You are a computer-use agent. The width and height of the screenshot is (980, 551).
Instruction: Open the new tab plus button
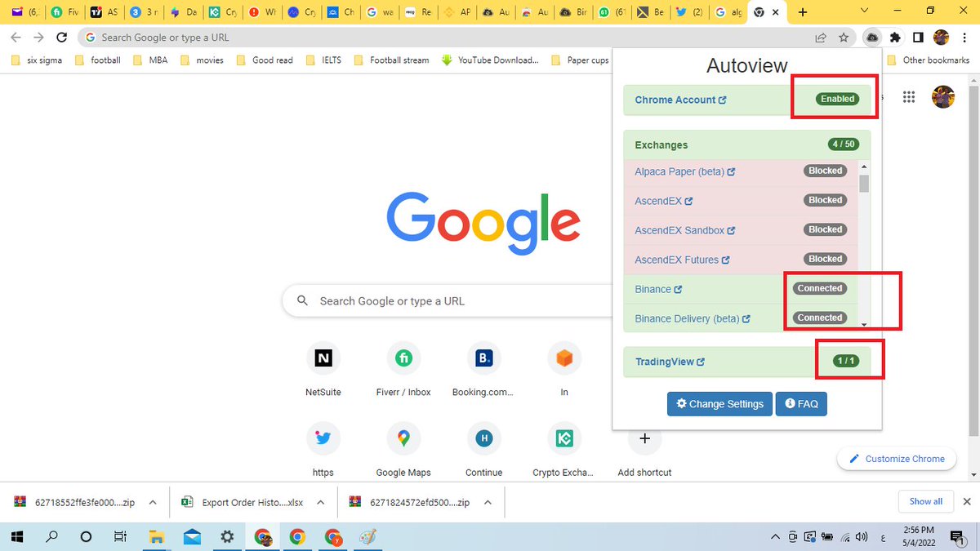tap(803, 12)
